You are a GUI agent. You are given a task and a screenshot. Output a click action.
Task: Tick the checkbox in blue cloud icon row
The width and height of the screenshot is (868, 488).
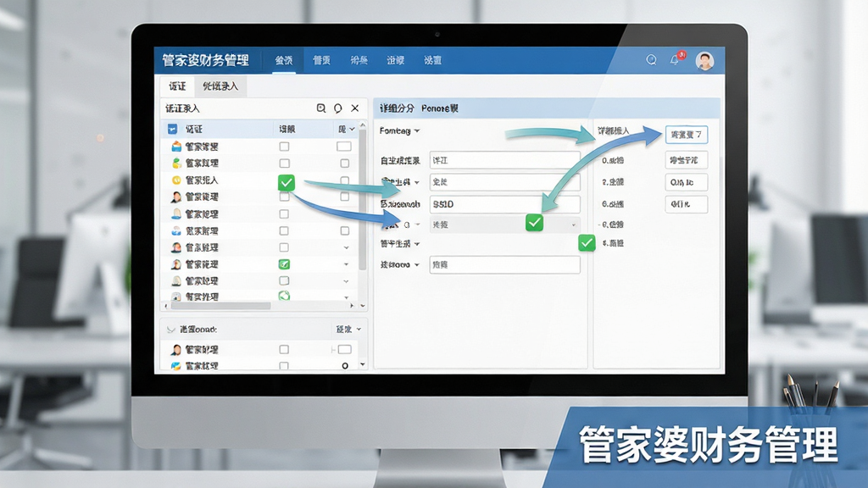tap(284, 230)
